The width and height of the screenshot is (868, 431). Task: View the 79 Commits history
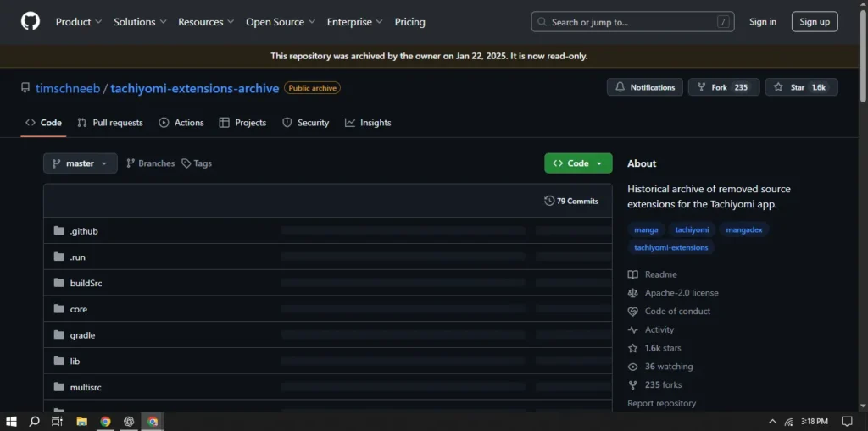(571, 202)
